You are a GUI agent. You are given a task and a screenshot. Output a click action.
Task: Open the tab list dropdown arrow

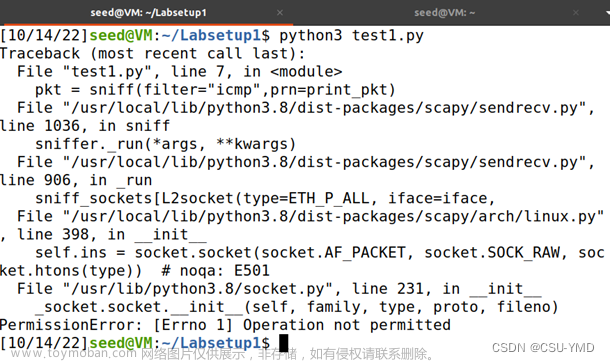(x=607, y=13)
